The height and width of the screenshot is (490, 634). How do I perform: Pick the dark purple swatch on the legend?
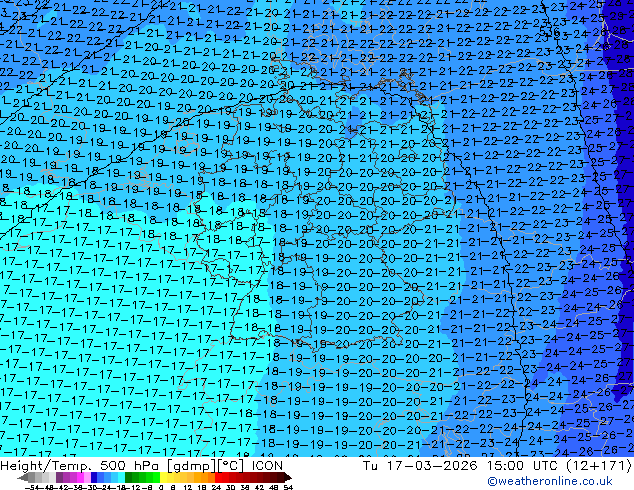click(59, 477)
